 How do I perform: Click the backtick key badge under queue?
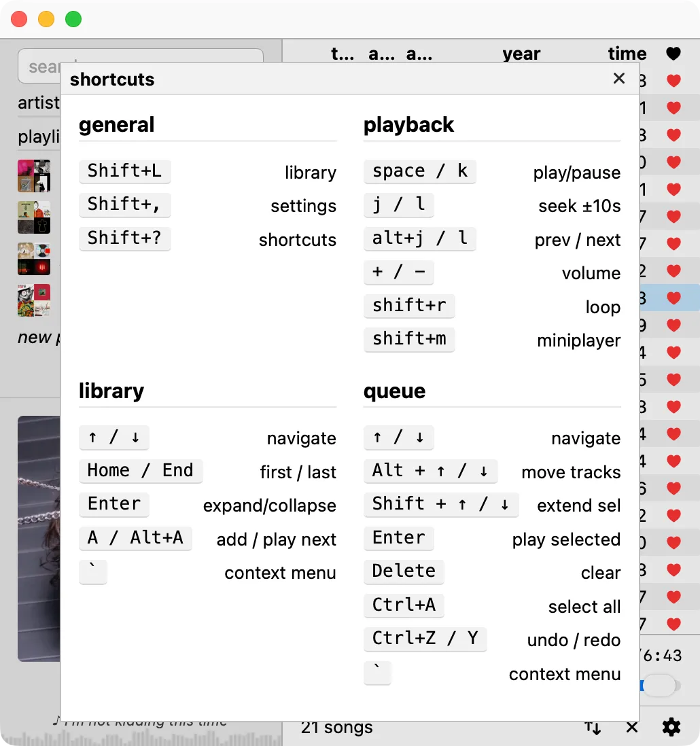[x=377, y=672]
